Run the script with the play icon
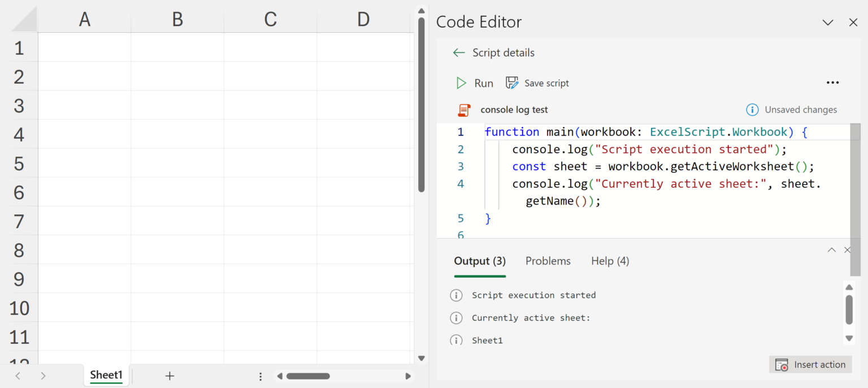 coord(461,83)
